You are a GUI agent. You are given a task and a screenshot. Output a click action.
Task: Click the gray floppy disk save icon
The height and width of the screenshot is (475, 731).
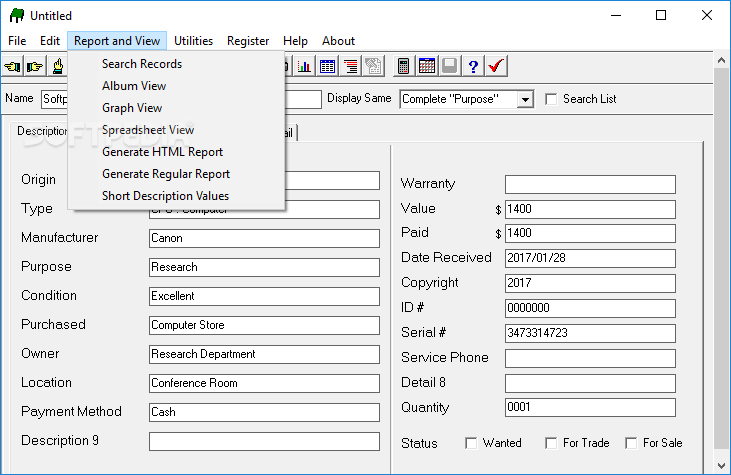(449, 67)
